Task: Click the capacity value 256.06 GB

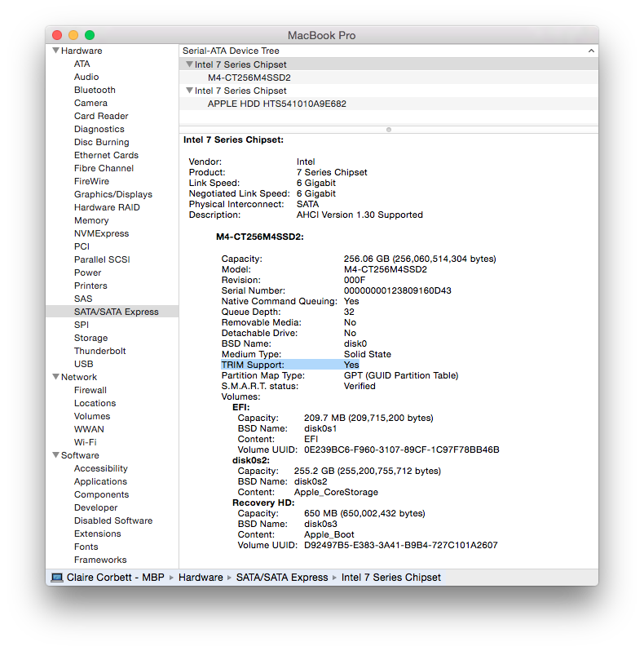Action: pyautogui.click(x=366, y=259)
